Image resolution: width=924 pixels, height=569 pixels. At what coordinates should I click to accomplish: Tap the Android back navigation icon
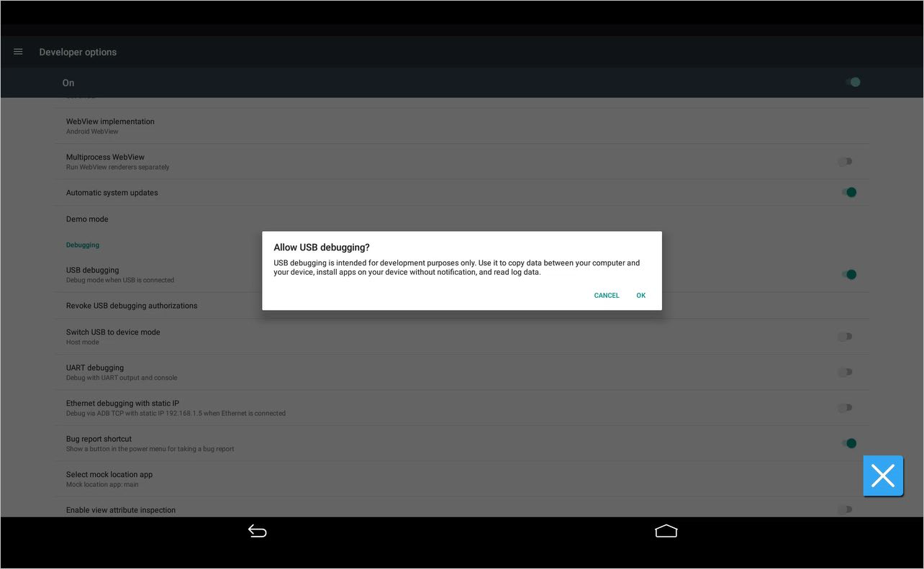click(257, 531)
